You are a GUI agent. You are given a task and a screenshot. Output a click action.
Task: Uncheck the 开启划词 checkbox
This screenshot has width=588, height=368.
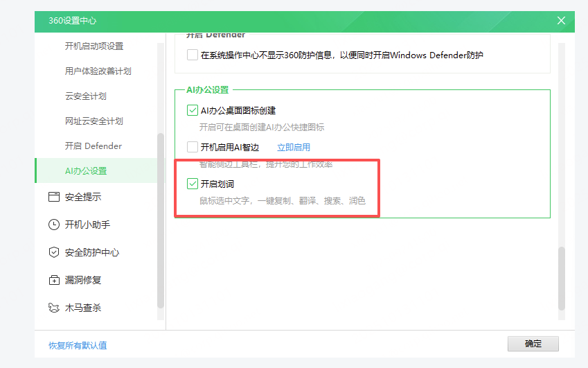pyautogui.click(x=193, y=184)
